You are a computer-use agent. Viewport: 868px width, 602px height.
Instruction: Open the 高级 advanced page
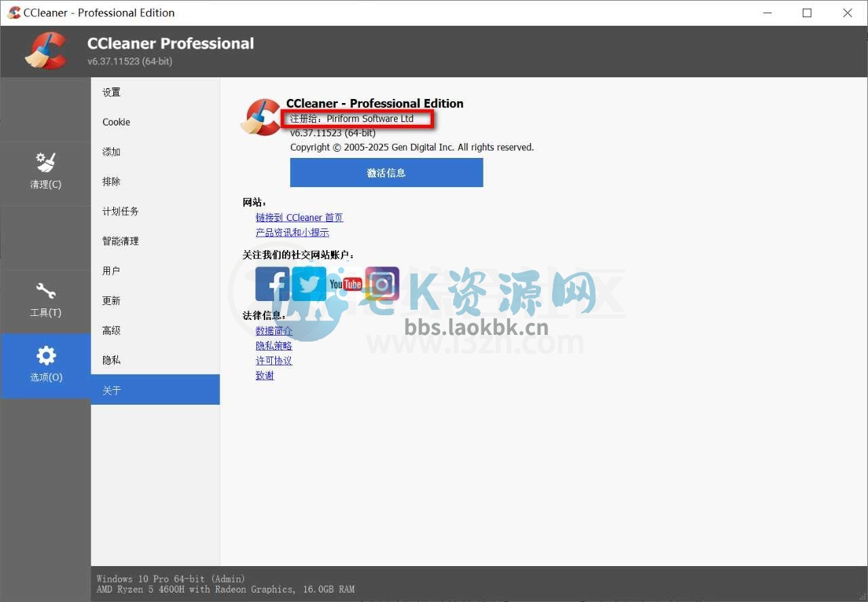[x=155, y=330]
